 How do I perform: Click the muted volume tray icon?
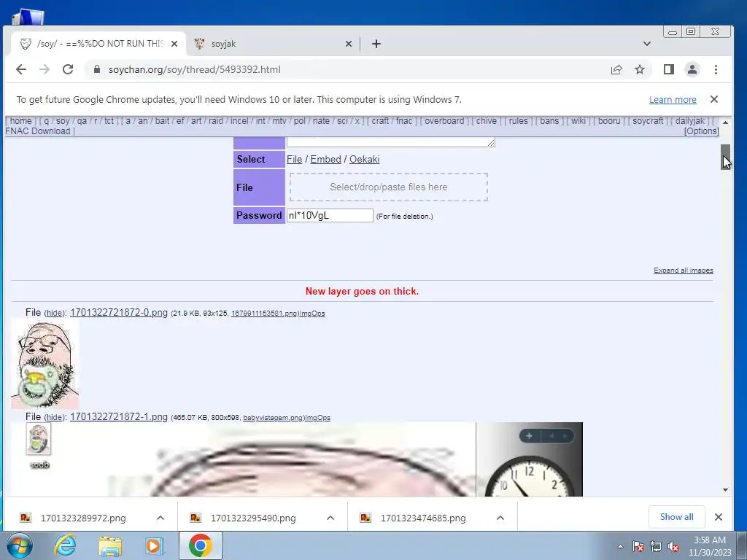673,546
